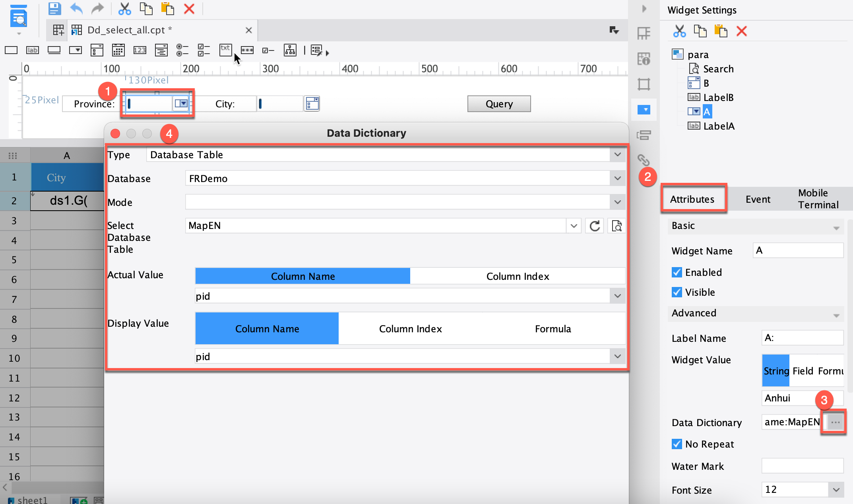Select the Radio Button Group widget tool
The height and width of the screenshot is (504, 853).
pyautogui.click(x=182, y=50)
